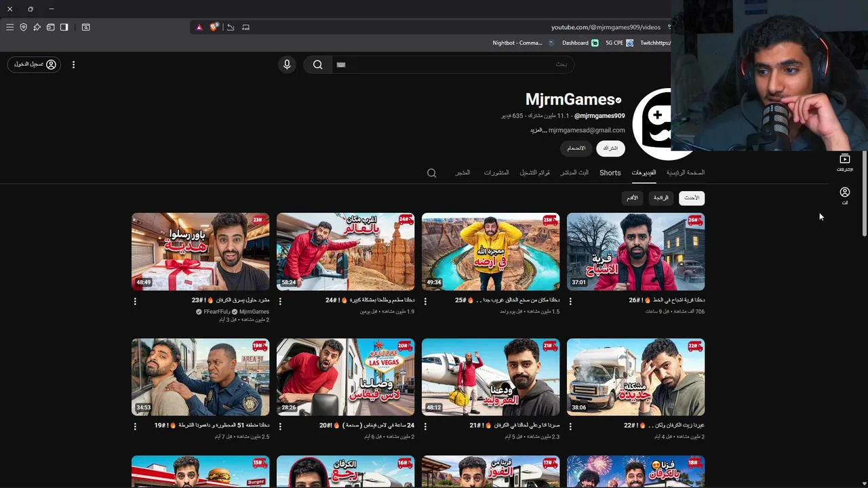Screen dimensions: 868x488
Task: Play the #23 gift box video thumbnail
Action: click(200, 251)
